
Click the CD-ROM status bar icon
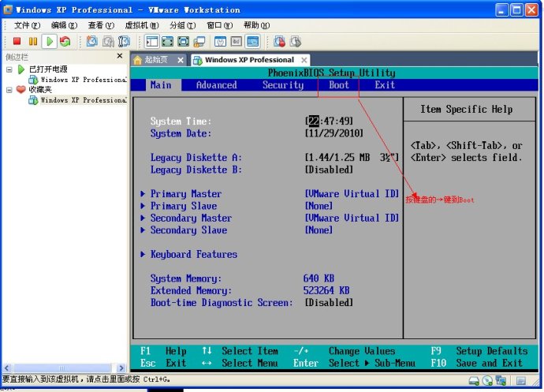pos(487,381)
